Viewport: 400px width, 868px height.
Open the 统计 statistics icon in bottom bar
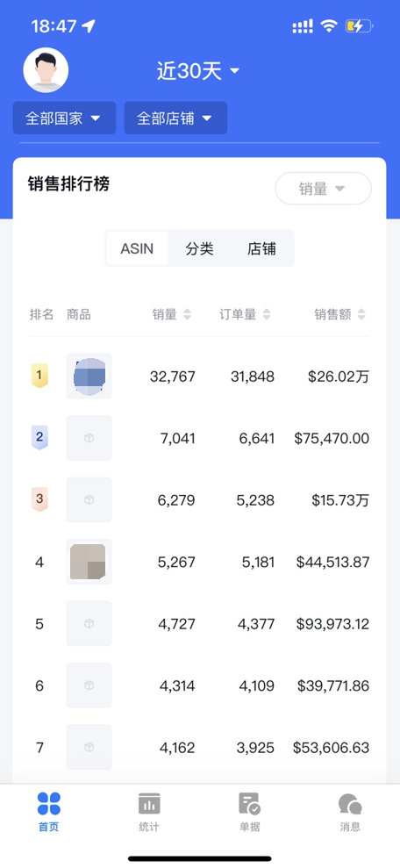tap(149, 803)
